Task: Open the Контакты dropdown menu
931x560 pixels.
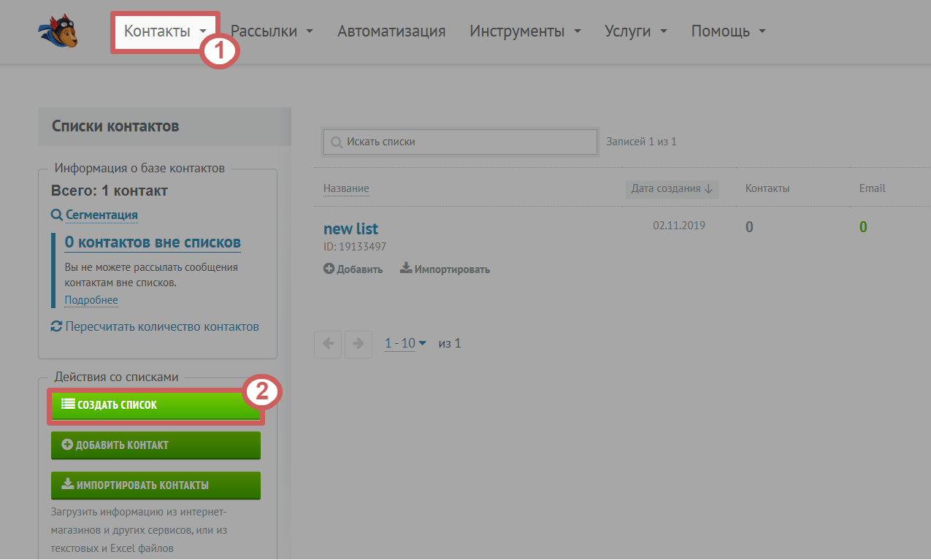Action: tap(165, 31)
